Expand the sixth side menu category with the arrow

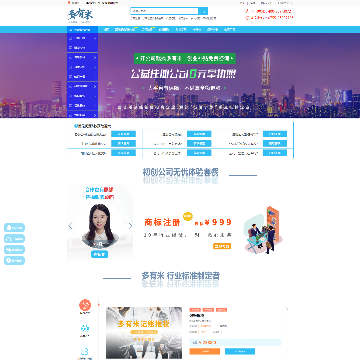[x=82, y=86]
